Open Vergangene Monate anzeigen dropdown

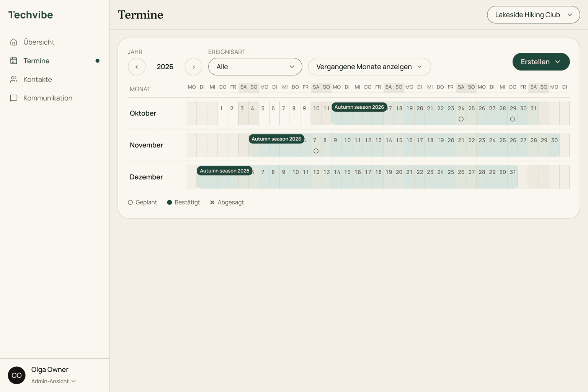[369, 67]
